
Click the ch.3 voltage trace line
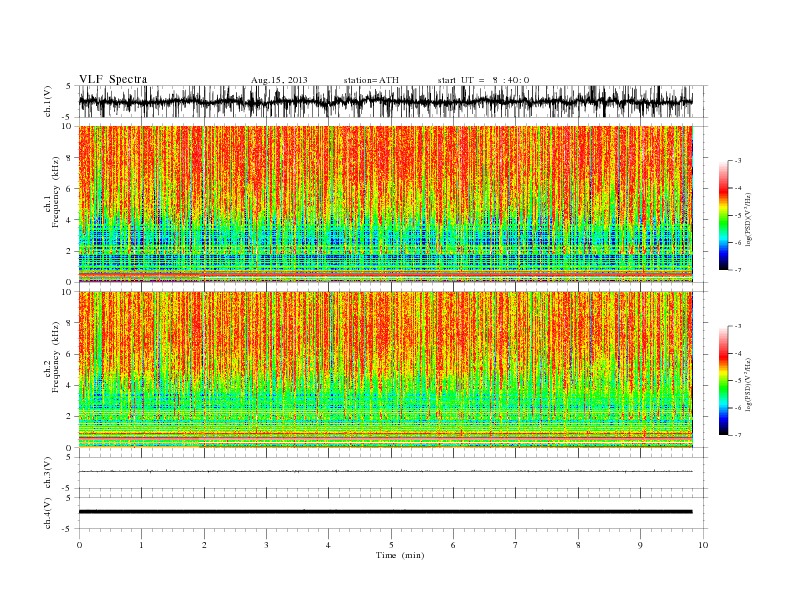(385, 471)
